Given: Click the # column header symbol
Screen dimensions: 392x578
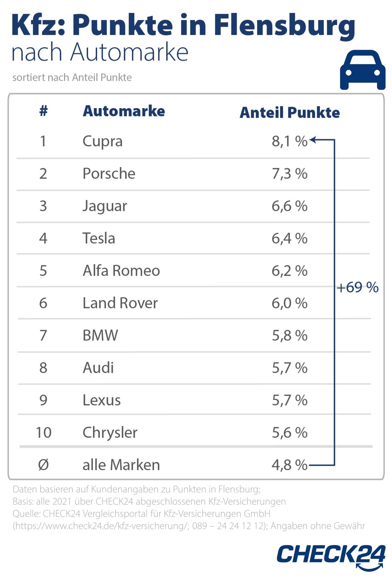Looking at the screenshot, I should click(x=44, y=111).
